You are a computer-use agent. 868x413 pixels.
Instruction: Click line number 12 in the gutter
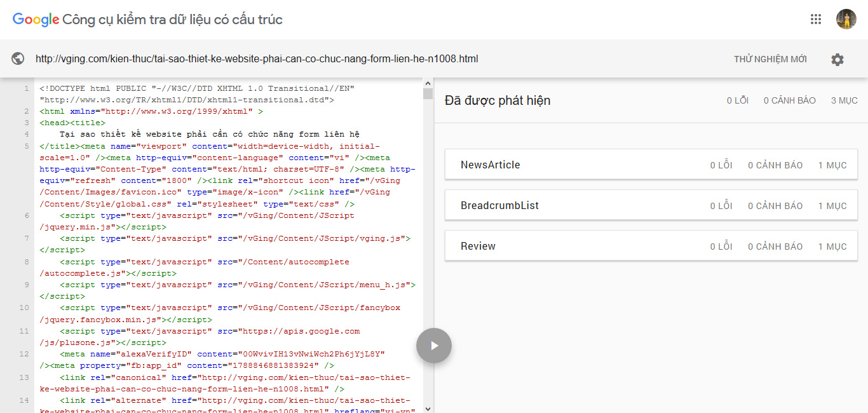tap(24, 354)
